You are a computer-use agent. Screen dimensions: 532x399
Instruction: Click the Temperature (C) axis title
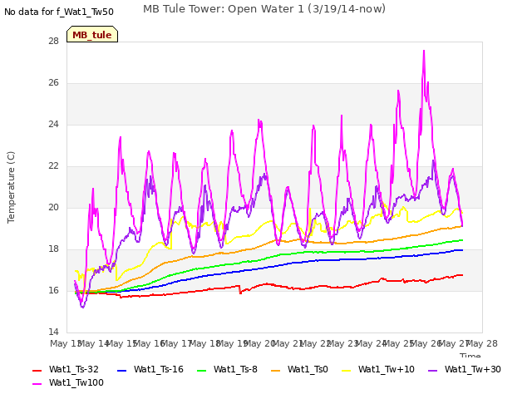[11, 187]
